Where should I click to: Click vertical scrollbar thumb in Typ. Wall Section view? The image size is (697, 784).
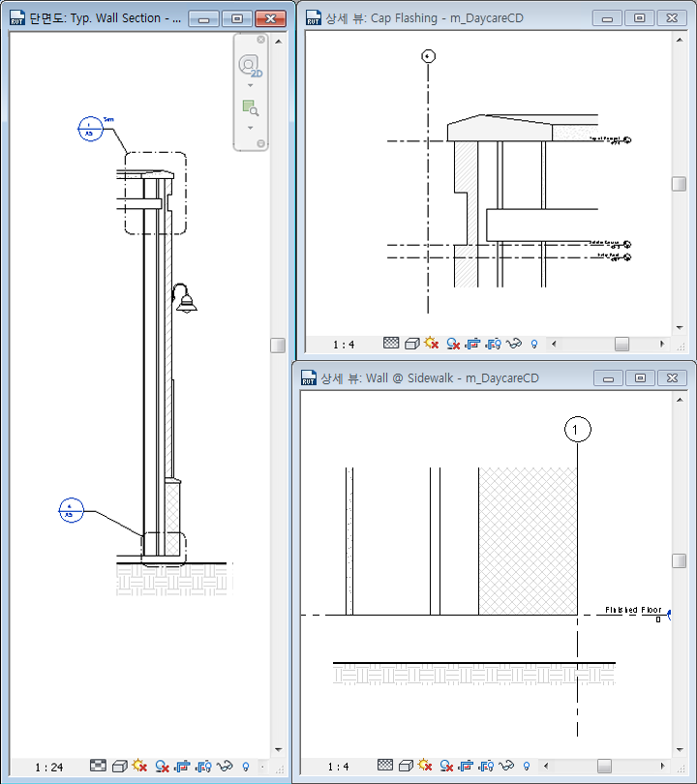click(x=278, y=346)
